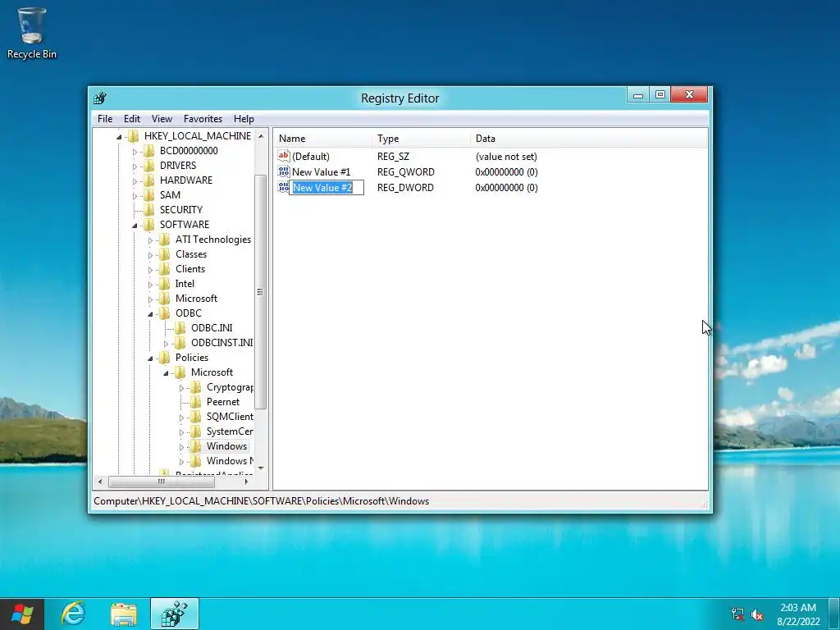This screenshot has height=630, width=840.
Task: Click the SOFTWARE folder icon
Action: pyautogui.click(x=149, y=225)
